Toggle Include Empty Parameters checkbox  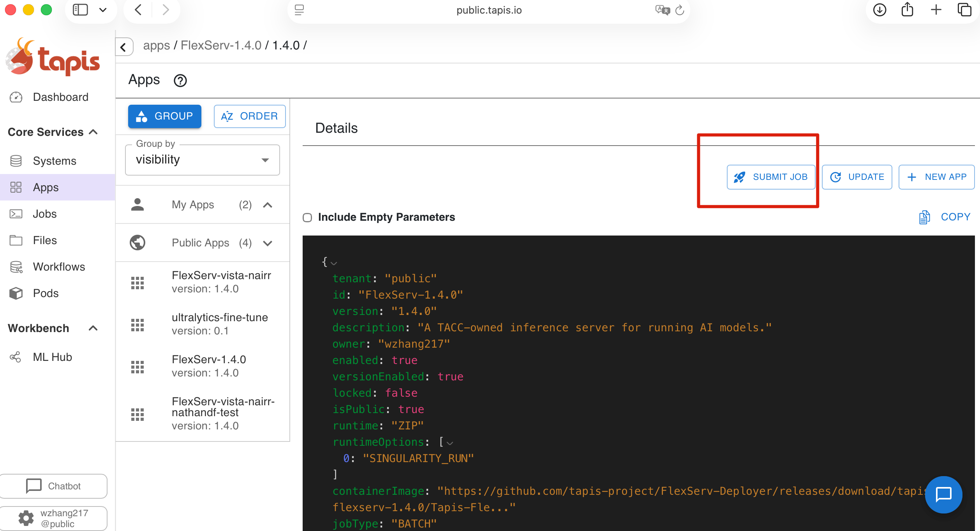tap(307, 217)
